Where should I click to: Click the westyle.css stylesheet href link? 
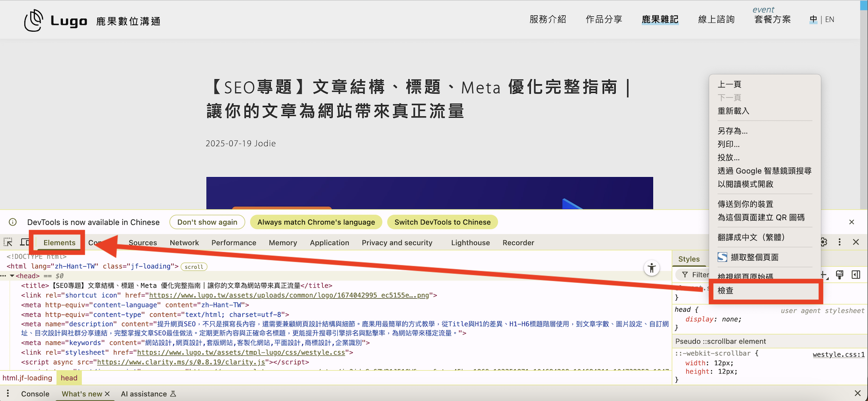pos(241,352)
